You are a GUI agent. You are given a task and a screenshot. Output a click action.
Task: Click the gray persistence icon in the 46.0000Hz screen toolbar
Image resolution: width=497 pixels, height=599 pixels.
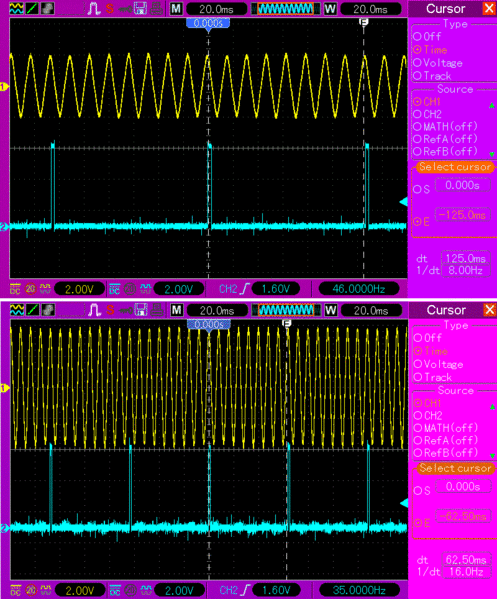pyautogui.click(x=47, y=8)
